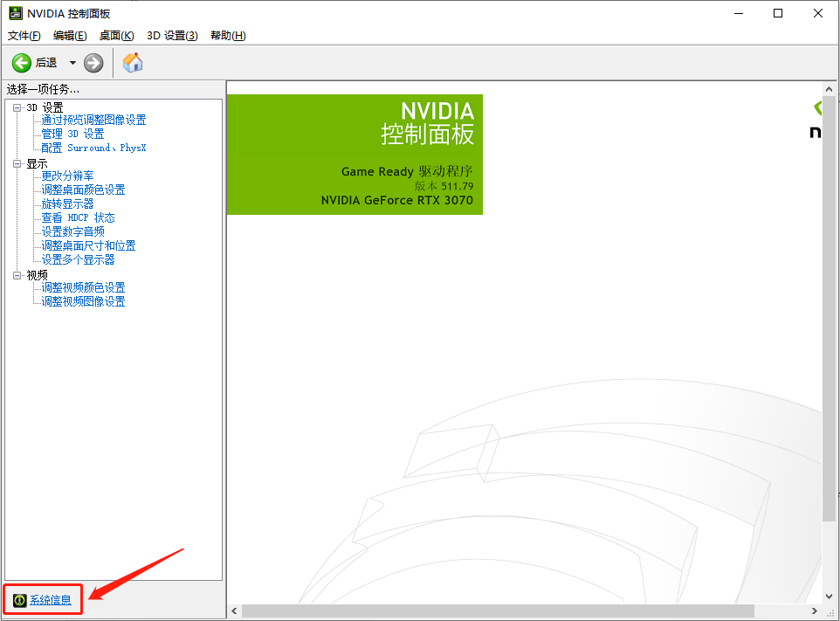This screenshot has width=840, height=621.
Task: Open 通过预览调整图像设置
Action: point(93,120)
